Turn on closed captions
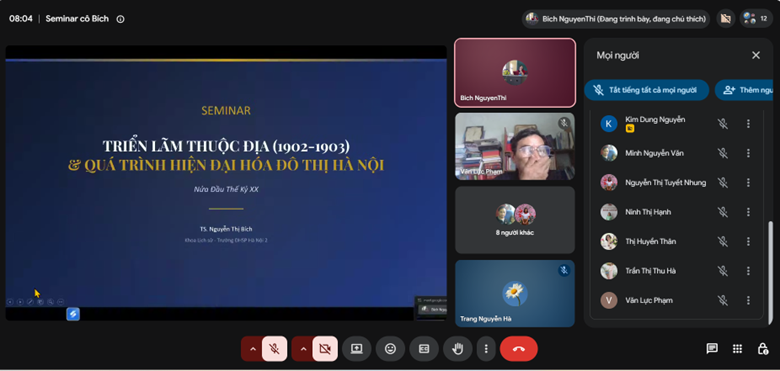The width and height of the screenshot is (780, 371). [x=424, y=349]
